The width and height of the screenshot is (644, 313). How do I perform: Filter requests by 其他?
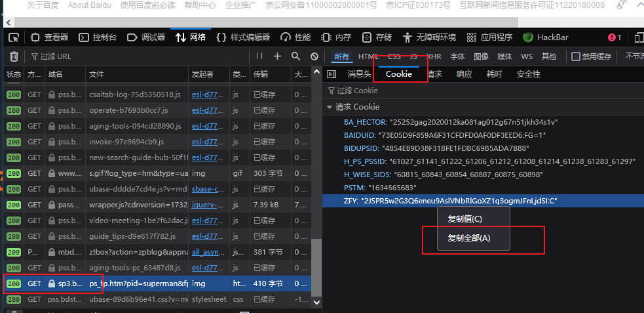(x=549, y=56)
